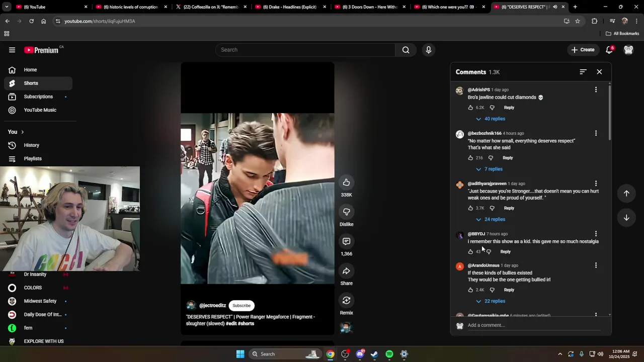644x362 pixels.
Task: Open All Bookmarks folder
Action: click(622, 34)
